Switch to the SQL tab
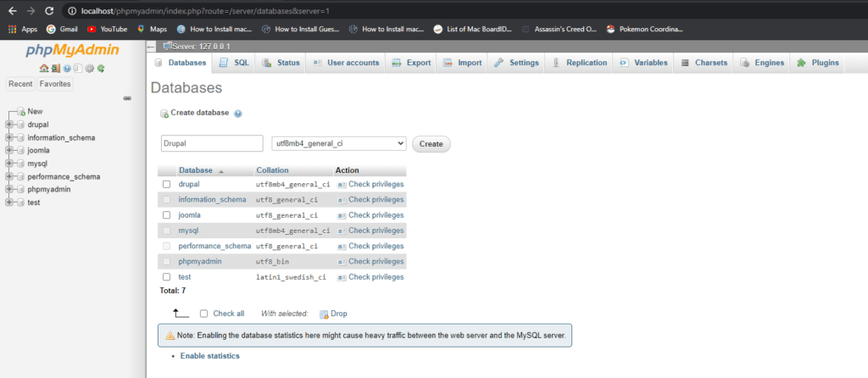This screenshot has height=378, width=868. click(x=234, y=63)
